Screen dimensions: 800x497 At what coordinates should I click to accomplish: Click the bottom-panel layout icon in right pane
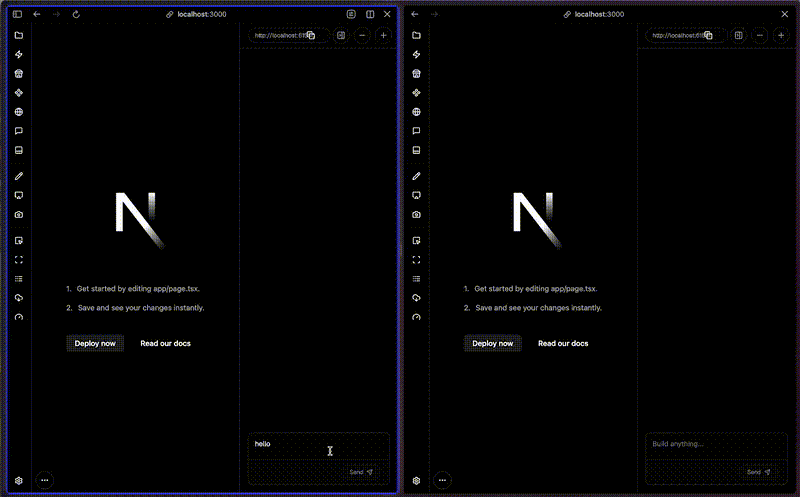coord(416,150)
